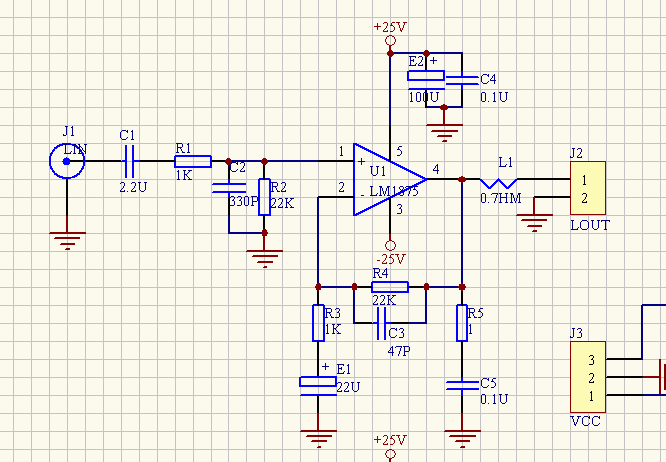This screenshot has width=666, height=462.
Task: Select capacitor C2 330P symbol
Action: point(229,188)
